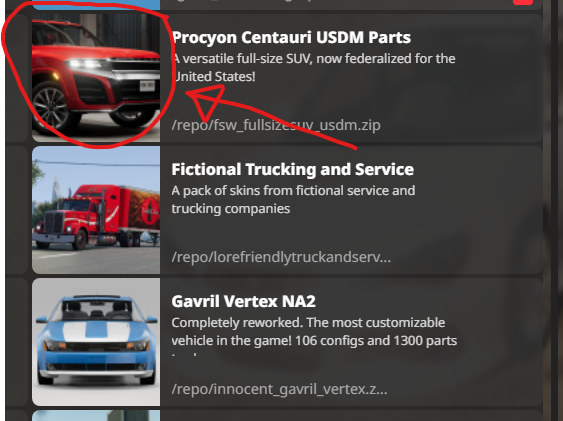Click the cropped thumbnail at list top

pos(96,5)
